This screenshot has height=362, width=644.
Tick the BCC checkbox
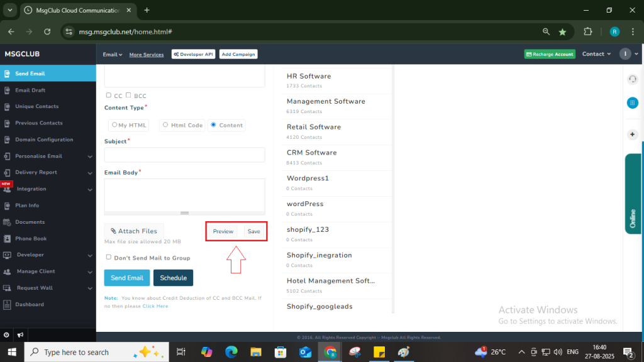click(128, 96)
